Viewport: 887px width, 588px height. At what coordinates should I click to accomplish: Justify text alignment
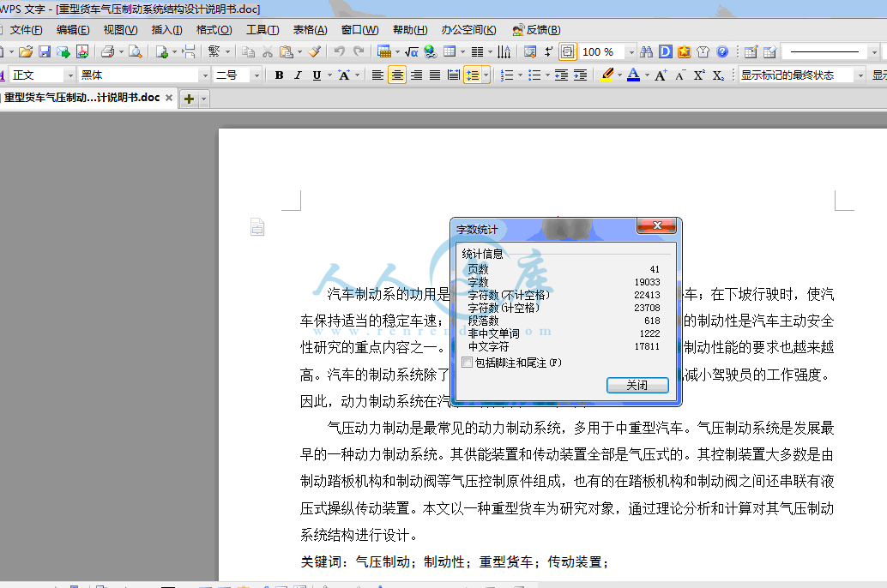435,75
